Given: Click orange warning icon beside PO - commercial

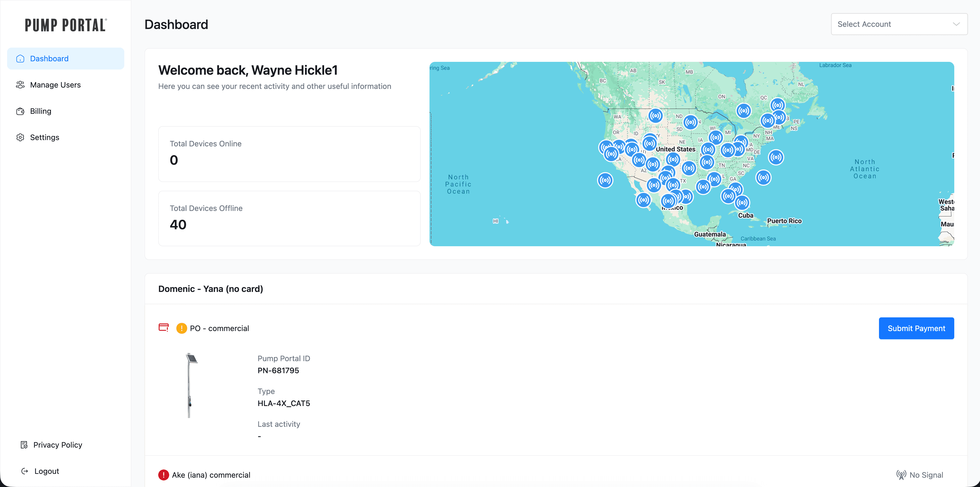Looking at the screenshot, I should point(181,328).
